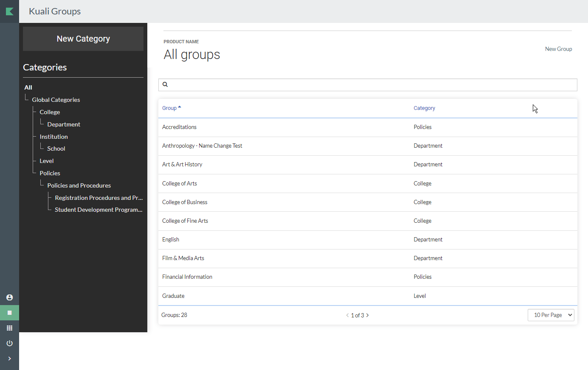Click the power/logout icon in sidebar
The image size is (588, 370).
(x=9, y=343)
